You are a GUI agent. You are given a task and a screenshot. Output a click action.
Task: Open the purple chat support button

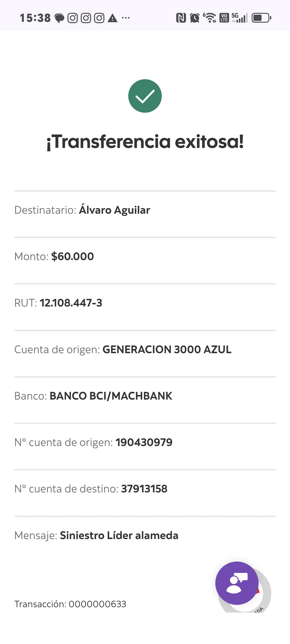[x=237, y=583]
